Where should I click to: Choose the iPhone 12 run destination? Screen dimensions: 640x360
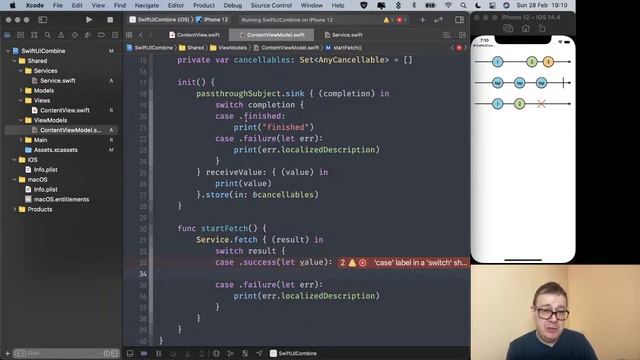pos(212,20)
